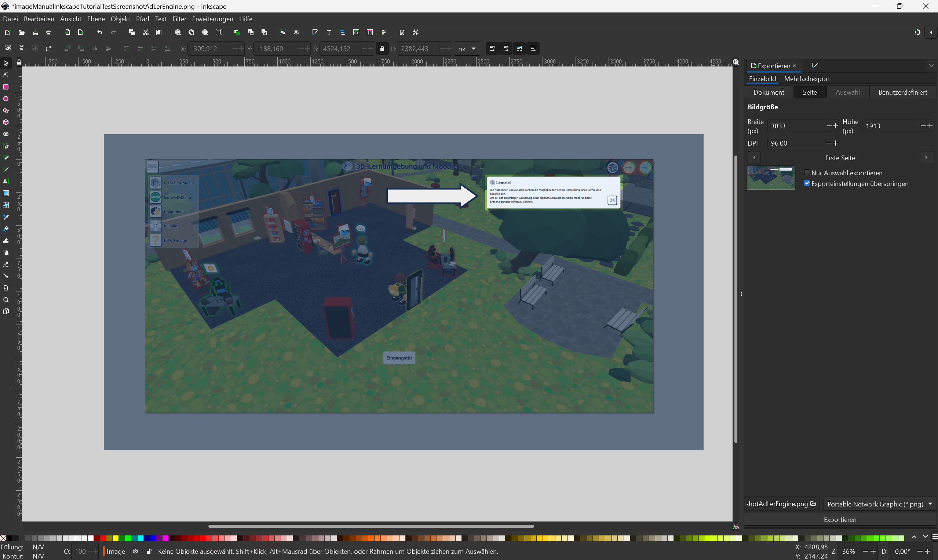Viewport: 938px width, 560px height.
Task: Click the Exportieren button
Action: click(x=840, y=520)
